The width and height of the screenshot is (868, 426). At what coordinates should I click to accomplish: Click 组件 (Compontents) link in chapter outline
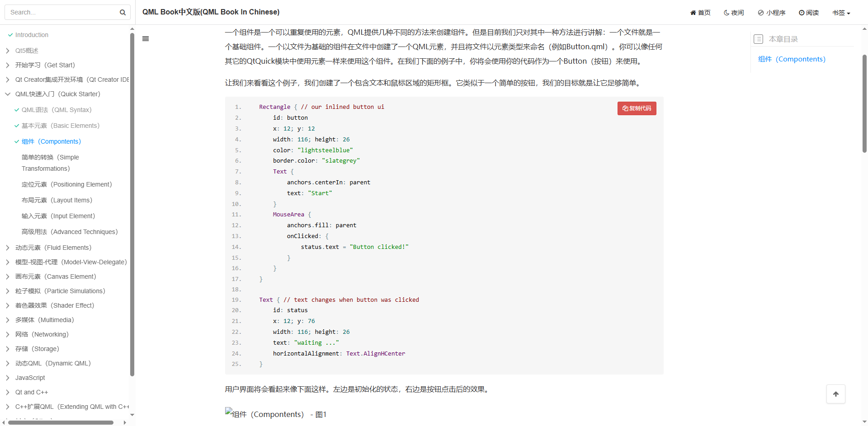792,59
